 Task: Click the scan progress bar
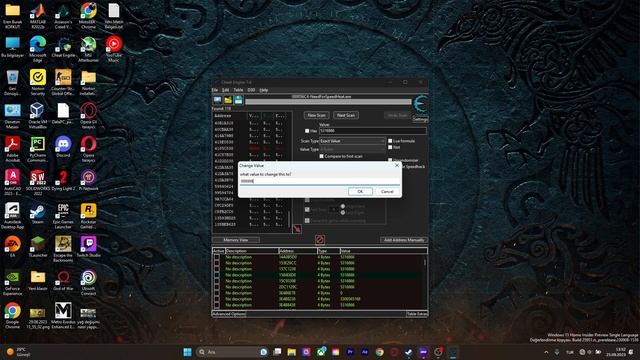[328, 102]
